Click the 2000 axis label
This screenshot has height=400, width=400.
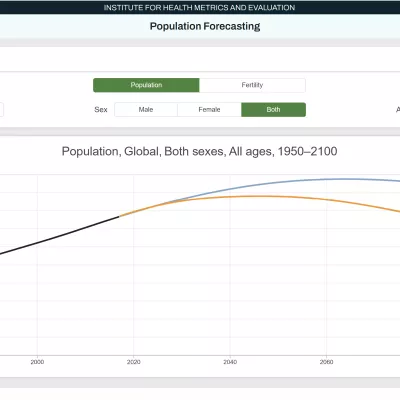[x=37, y=362]
